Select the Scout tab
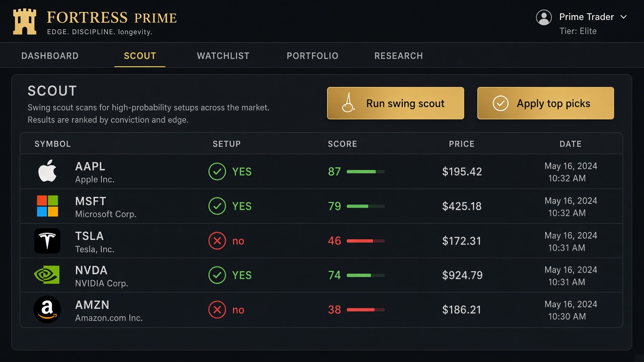 [x=140, y=56]
